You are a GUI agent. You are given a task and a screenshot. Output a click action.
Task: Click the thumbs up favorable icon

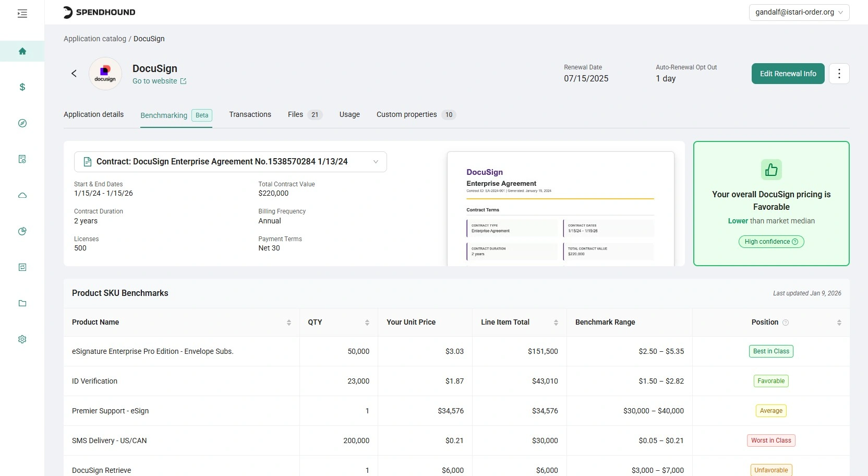771,170
